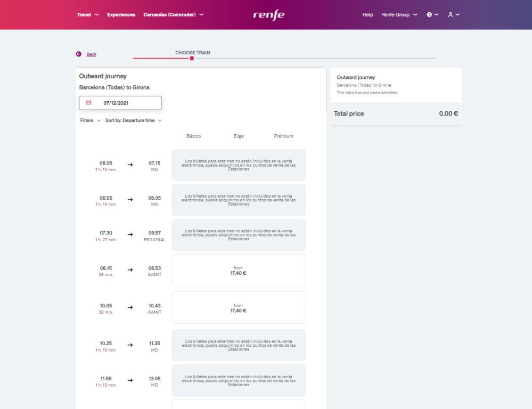Open the language globe icon menu
Viewport: 532px width, 409px height.
tap(432, 14)
